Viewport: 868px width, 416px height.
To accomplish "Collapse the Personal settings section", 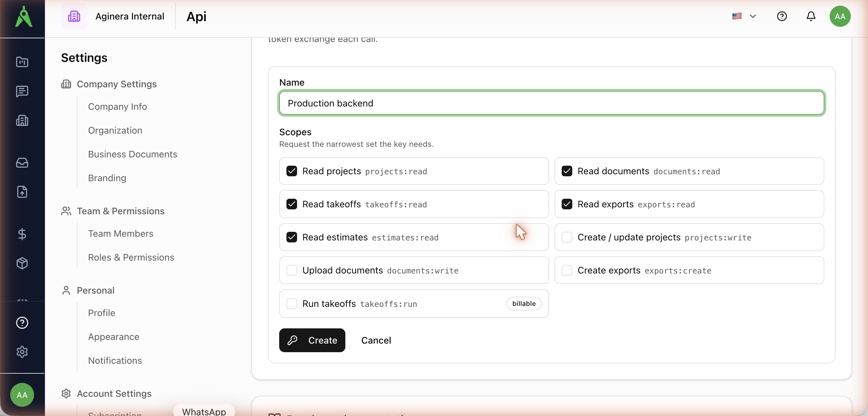I will (x=88, y=290).
